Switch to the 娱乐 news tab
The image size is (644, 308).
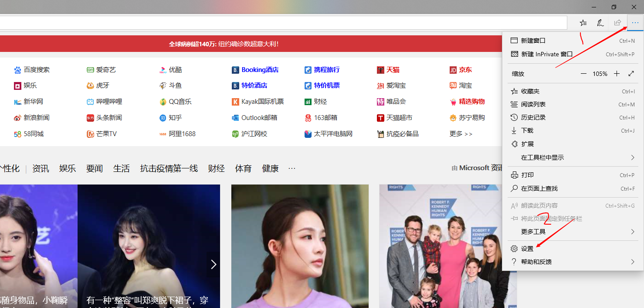click(x=68, y=168)
